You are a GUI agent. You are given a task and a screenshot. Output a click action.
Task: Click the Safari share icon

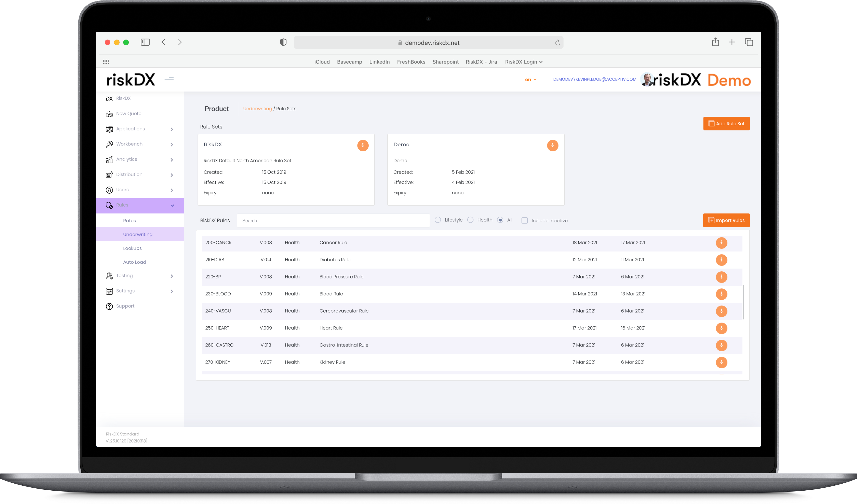click(715, 42)
